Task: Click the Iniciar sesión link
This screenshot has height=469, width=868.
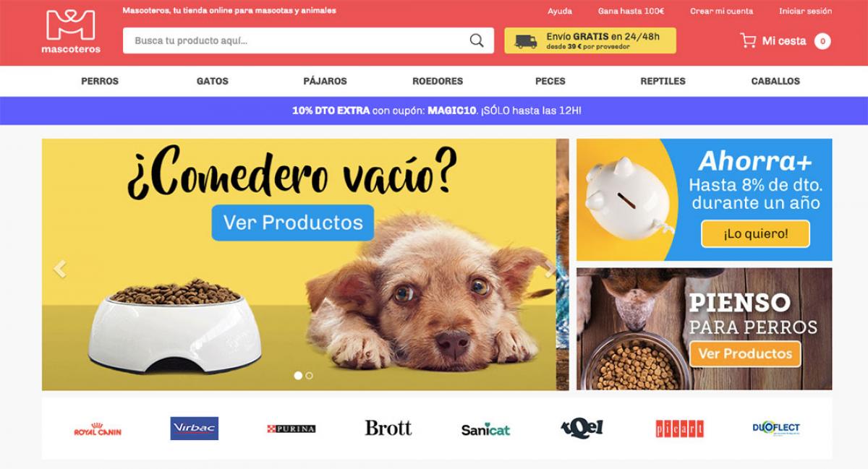Action: (805, 11)
